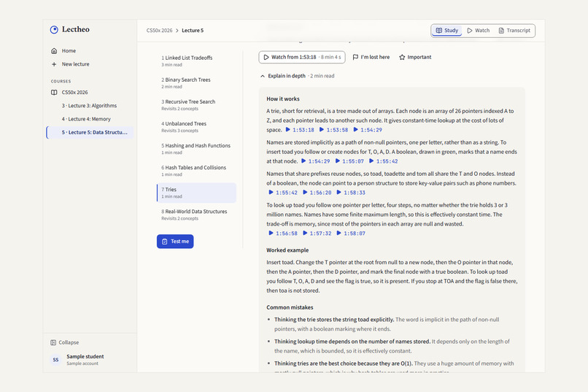Switch to the Transcript tab
Image resolution: width=588 pixels, height=392 pixels.
[514, 31]
